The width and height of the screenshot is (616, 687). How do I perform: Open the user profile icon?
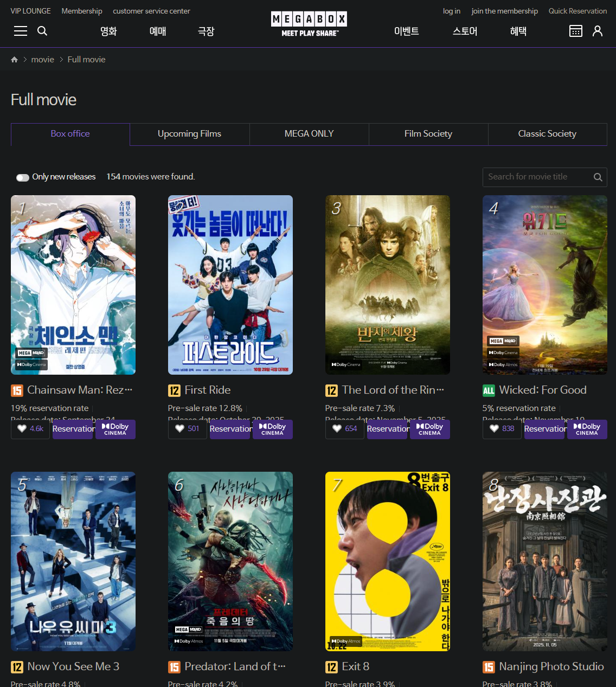598,31
